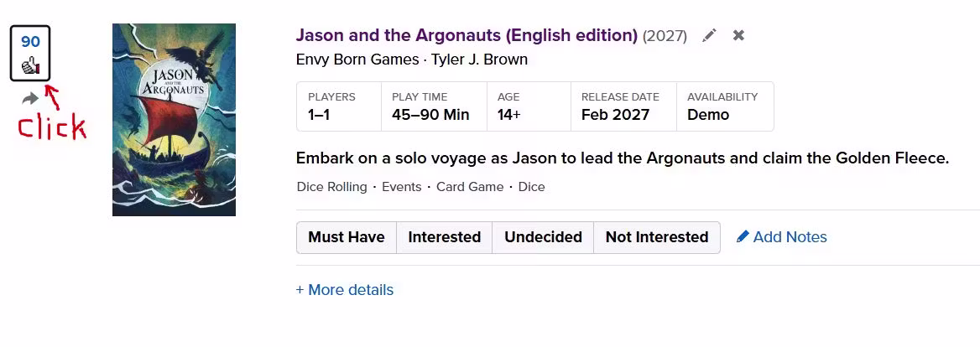The image size is (980, 347).
Task: Click the Dice Rolling tag
Action: pyautogui.click(x=332, y=187)
